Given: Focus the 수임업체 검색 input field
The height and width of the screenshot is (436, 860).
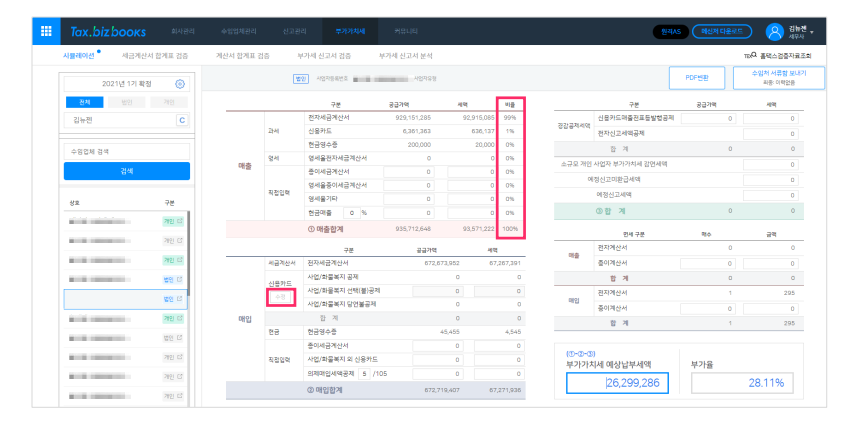Looking at the screenshot, I should tap(126, 152).
